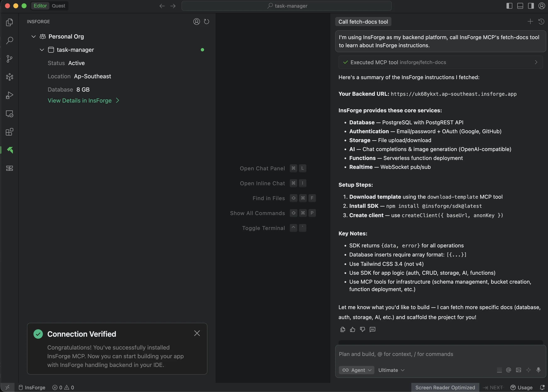Click the list lines icon in chat input

pos(499,370)
